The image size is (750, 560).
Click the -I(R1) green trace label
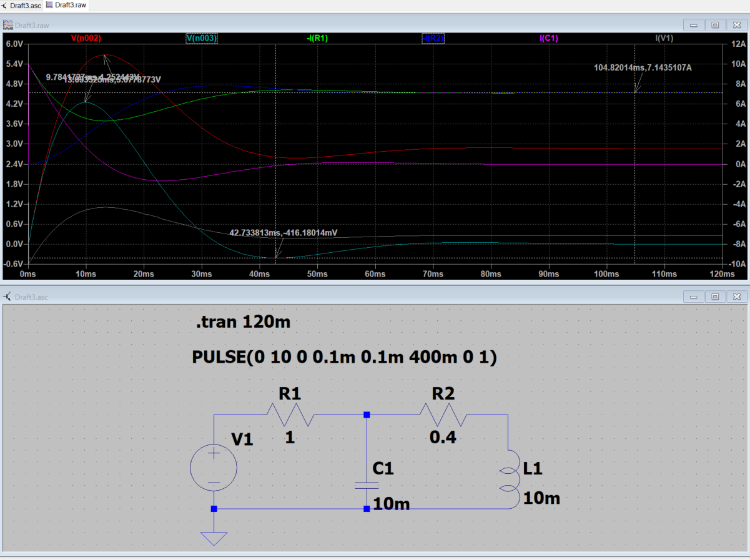tap(317, 38)
